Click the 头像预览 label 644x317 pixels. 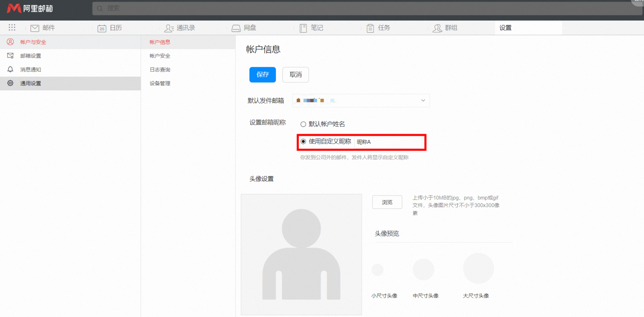point(387,234)
